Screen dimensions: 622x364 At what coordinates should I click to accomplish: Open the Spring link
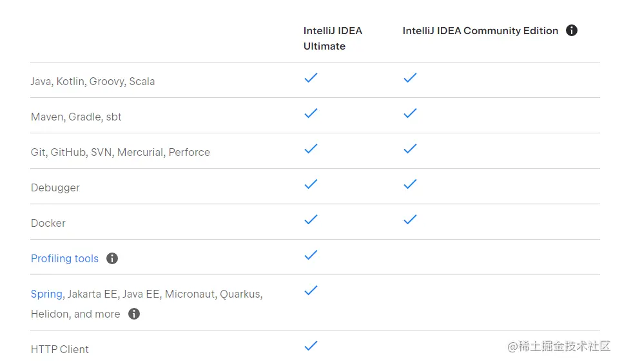coord(46,294)
